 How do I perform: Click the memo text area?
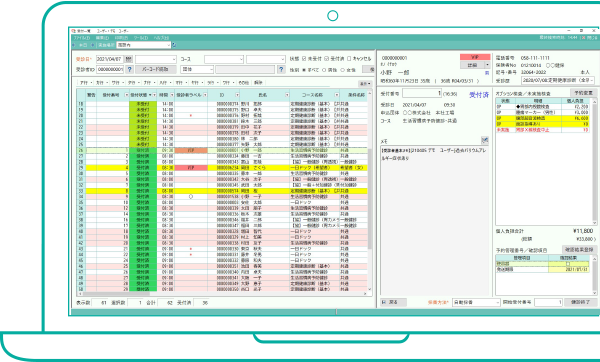point(434,220)
